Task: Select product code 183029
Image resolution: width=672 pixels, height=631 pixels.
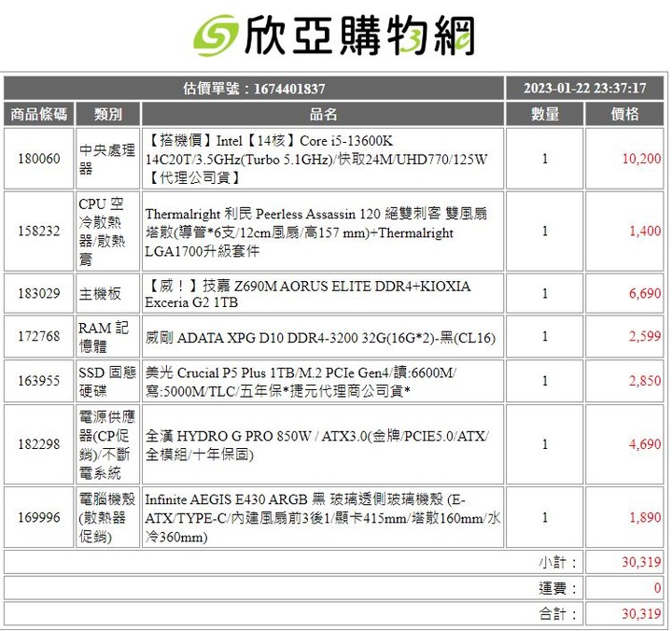Action: tap(38, 294)
